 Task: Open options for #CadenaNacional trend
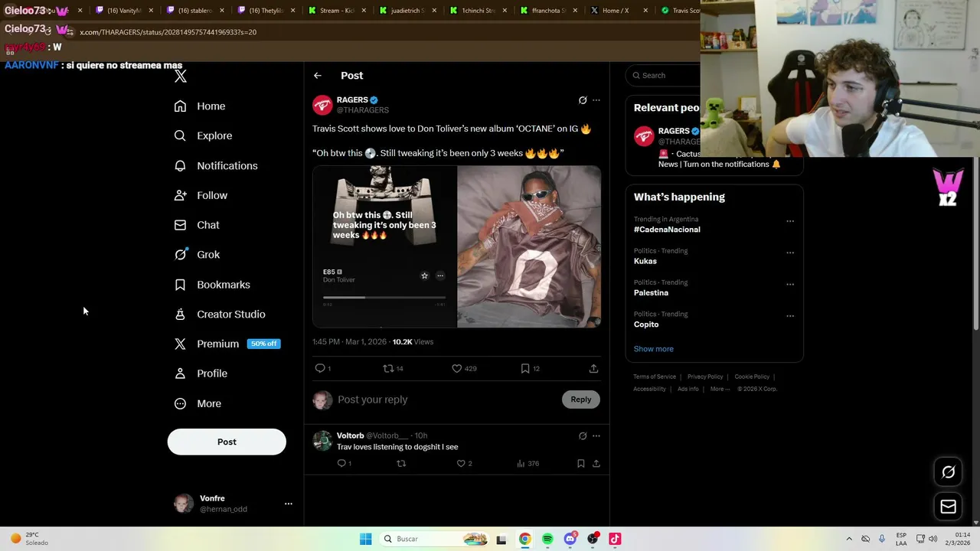click(790, 221)
